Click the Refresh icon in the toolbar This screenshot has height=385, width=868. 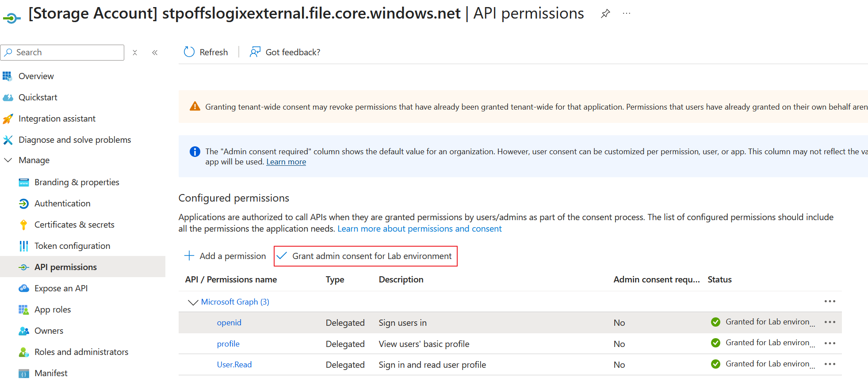pyautogui.click(x=189, y=52)
